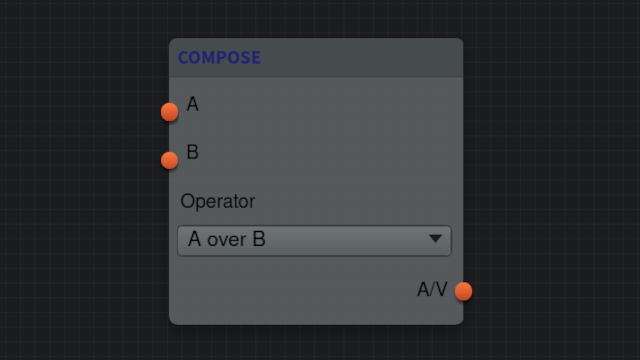Viewport: 640px width, 360px height.
Task: Click the 'A/V' output label
Action: 432,290
